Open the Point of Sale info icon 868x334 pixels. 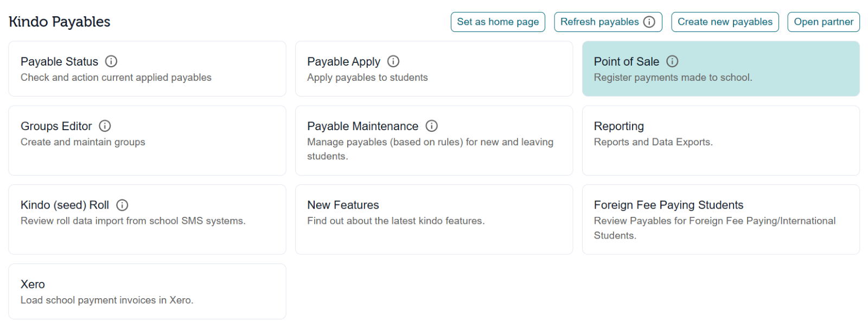pos(672,61)
